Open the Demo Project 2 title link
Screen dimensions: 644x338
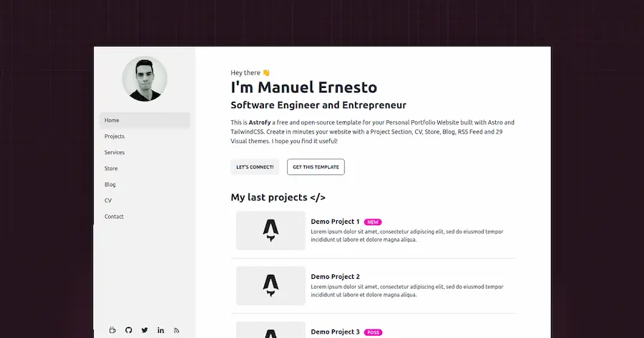tap(335, 277)
